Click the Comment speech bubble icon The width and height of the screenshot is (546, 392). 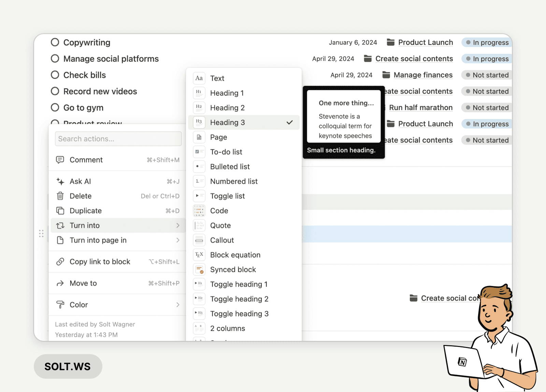60,160
